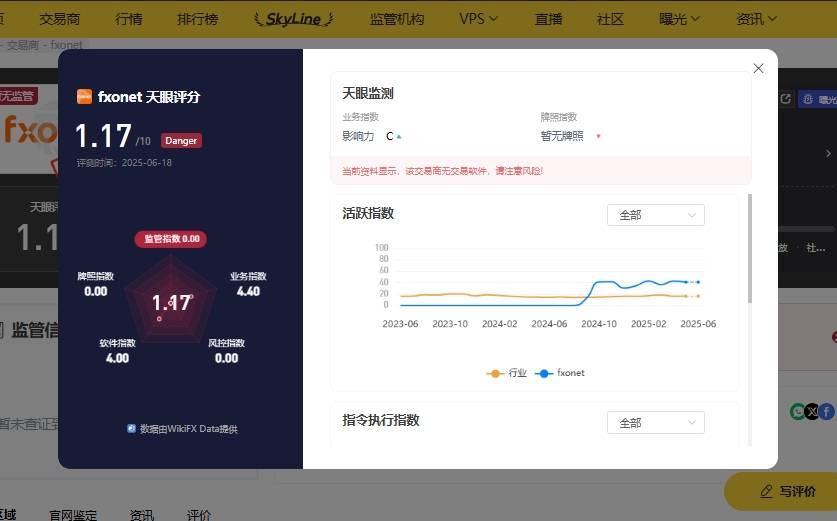Image resolution: width=837 pixels, height=521 pixels.
Task: Open the 活跃指数 全部 dropdown
Action: tap(656, 215)
